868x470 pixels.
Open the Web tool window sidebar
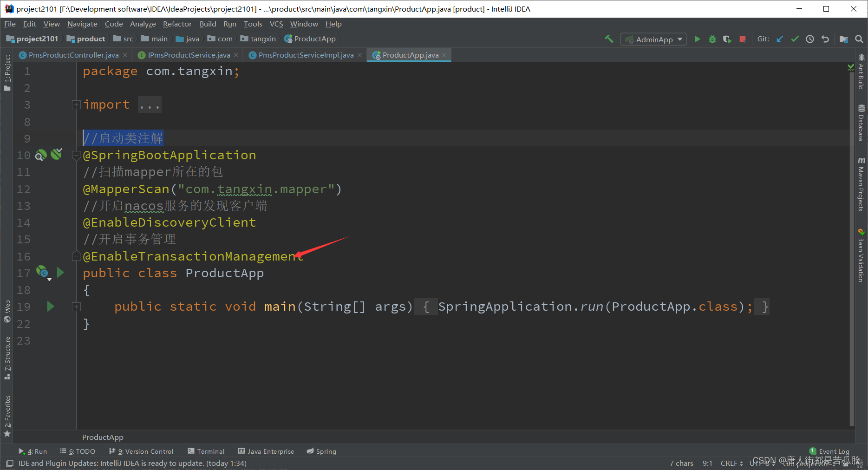coord(7,311)
